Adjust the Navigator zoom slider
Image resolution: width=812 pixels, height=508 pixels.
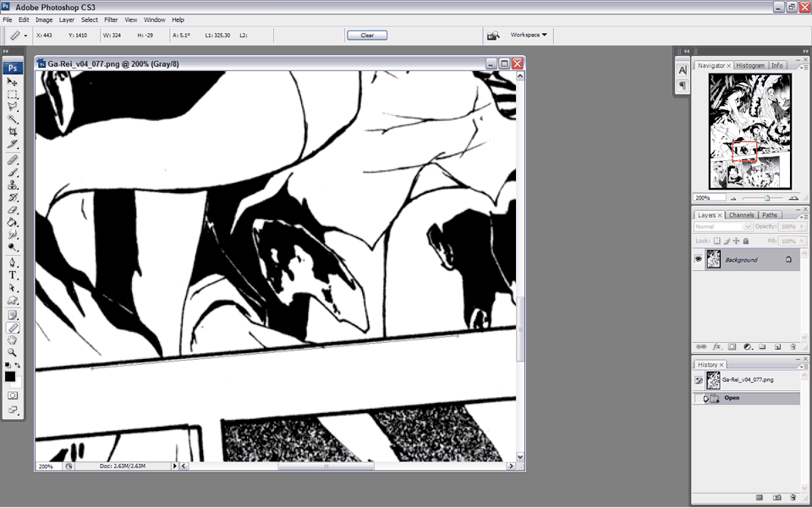[767, 198]
